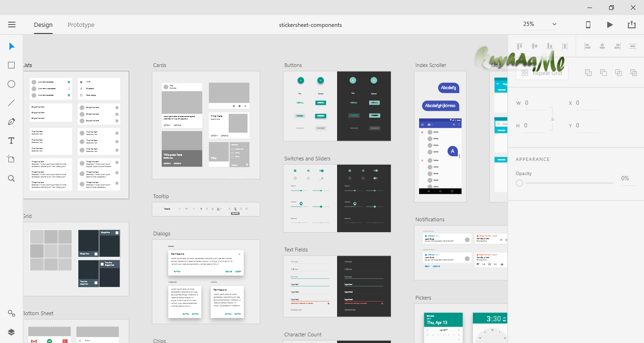Viewport: 644px width, 343px height.
Task: Click the Line tool
Action: [11, 102]
